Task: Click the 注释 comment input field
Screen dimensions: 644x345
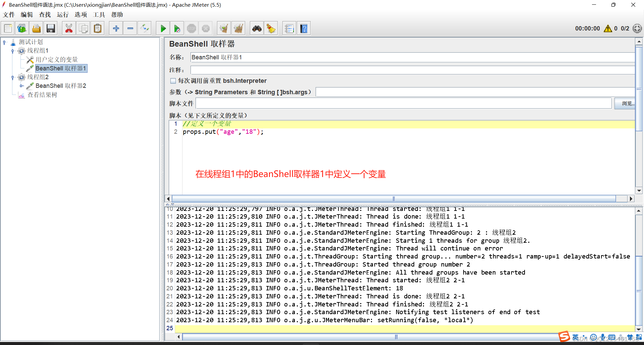Action: coord(413,70)
